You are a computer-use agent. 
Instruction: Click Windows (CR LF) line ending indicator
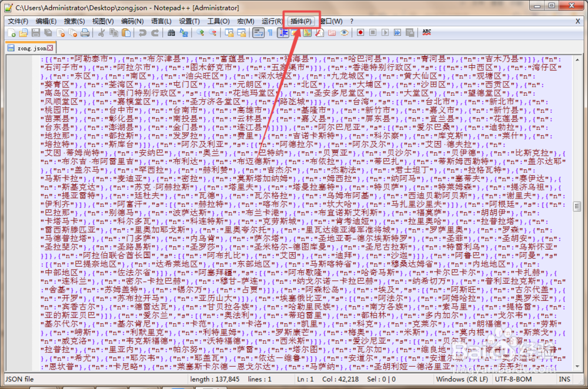[462, 379]
